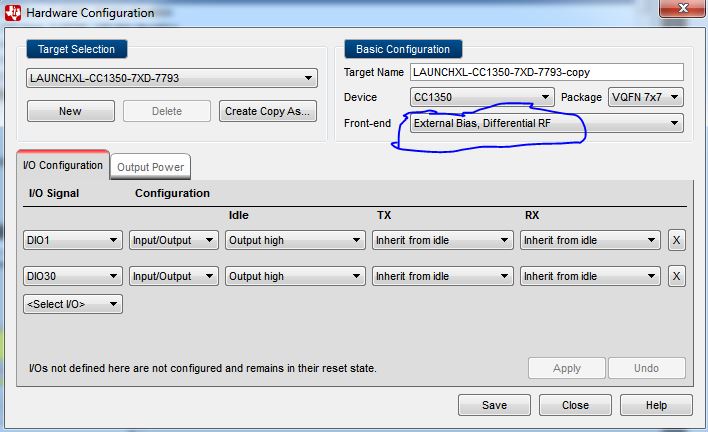
Task: Click the I/O Signal column heading
Action: pyautogui.click(x=54, y=193)
